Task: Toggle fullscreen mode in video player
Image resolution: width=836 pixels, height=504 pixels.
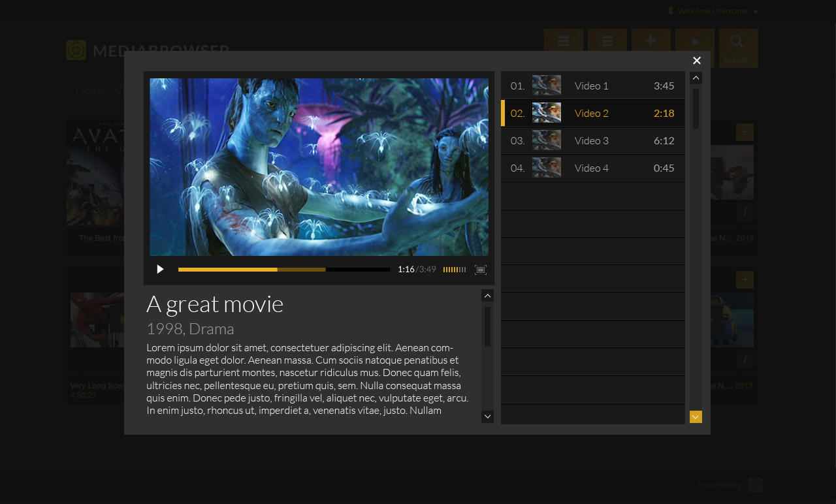Action: pyautogui.click(x=481, y=270)
